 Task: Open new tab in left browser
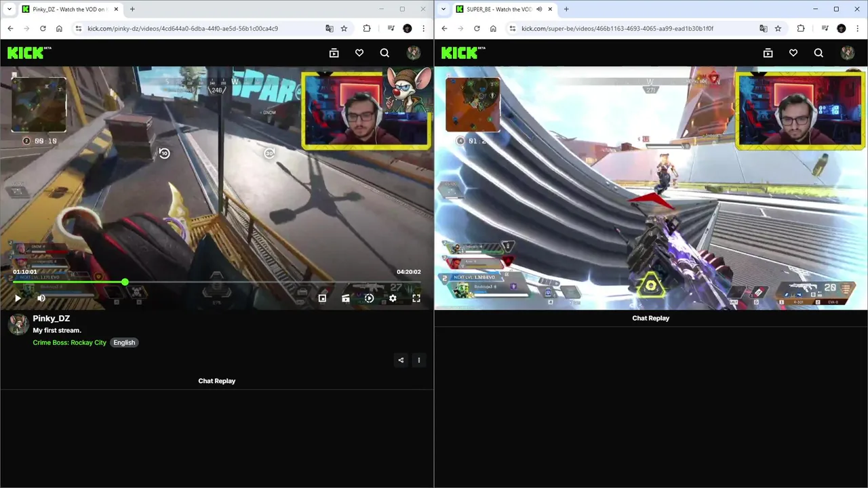132,9
